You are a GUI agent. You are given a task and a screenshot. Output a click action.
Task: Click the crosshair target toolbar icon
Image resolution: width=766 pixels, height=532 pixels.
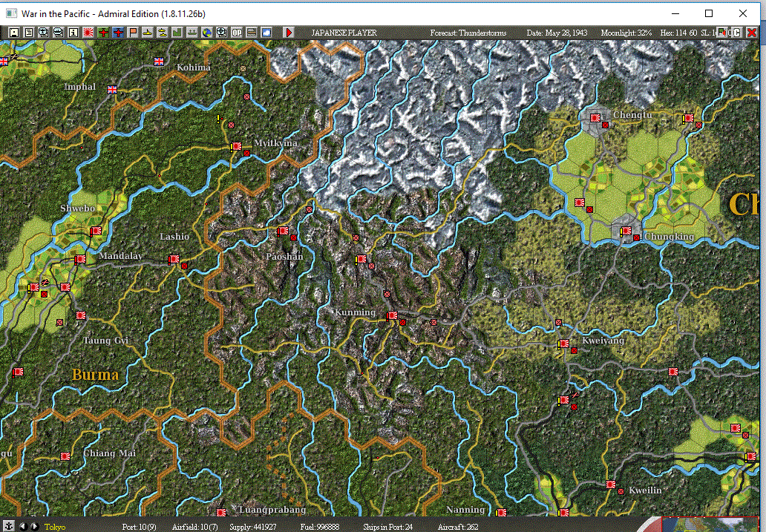point(222,33)
